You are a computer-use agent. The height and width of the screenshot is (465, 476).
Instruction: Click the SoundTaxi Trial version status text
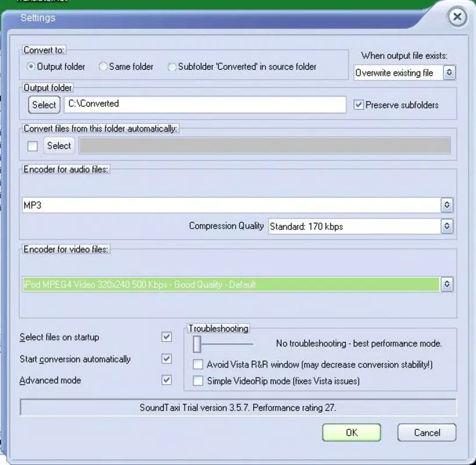coord(238,407)
